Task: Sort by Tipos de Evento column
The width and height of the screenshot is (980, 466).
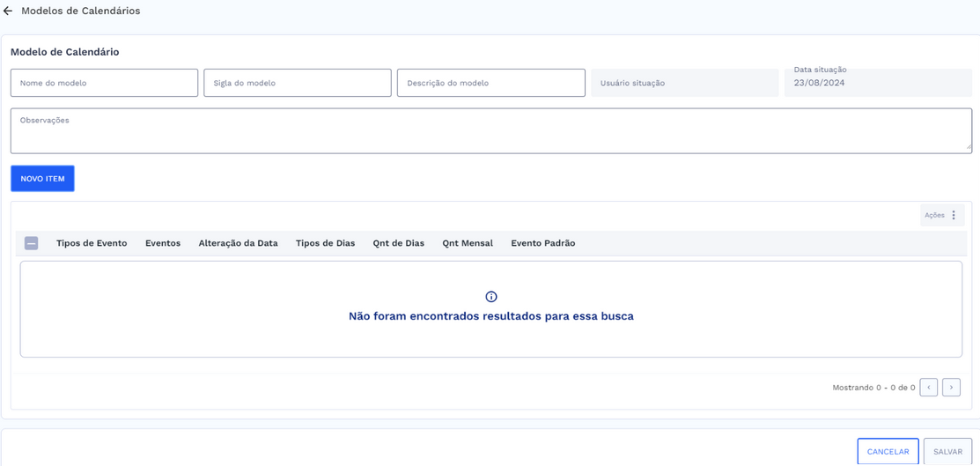Action: point(92,243)
